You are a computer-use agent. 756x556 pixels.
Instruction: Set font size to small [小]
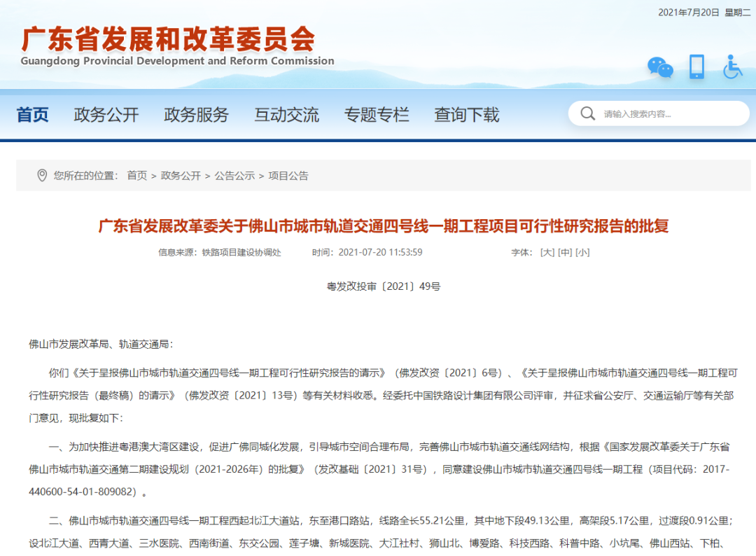click(582, 252)
